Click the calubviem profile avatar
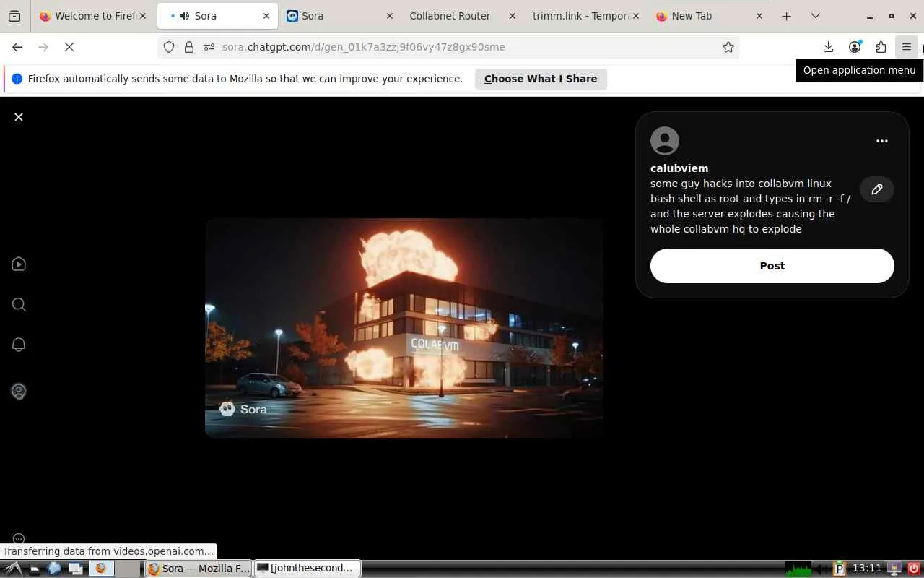Screen dimensions: 924x578 click(x=665, y=141)
